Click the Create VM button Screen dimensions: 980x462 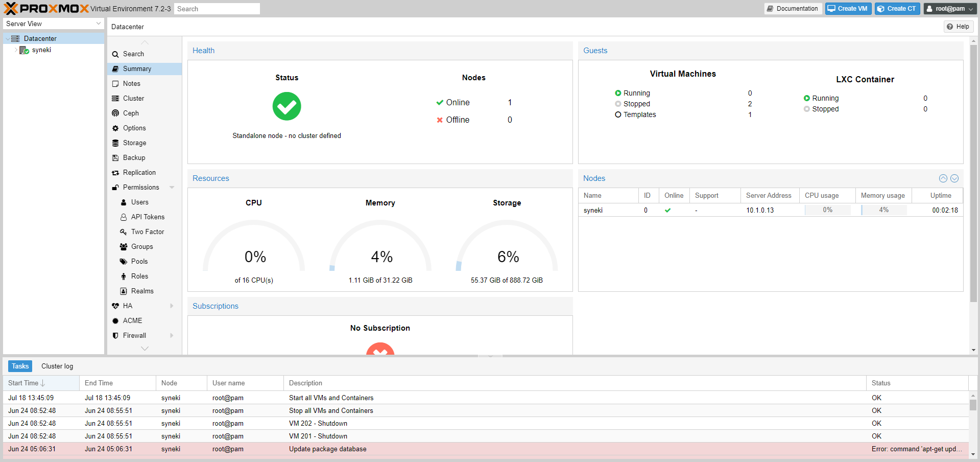(x=848, y=9)
